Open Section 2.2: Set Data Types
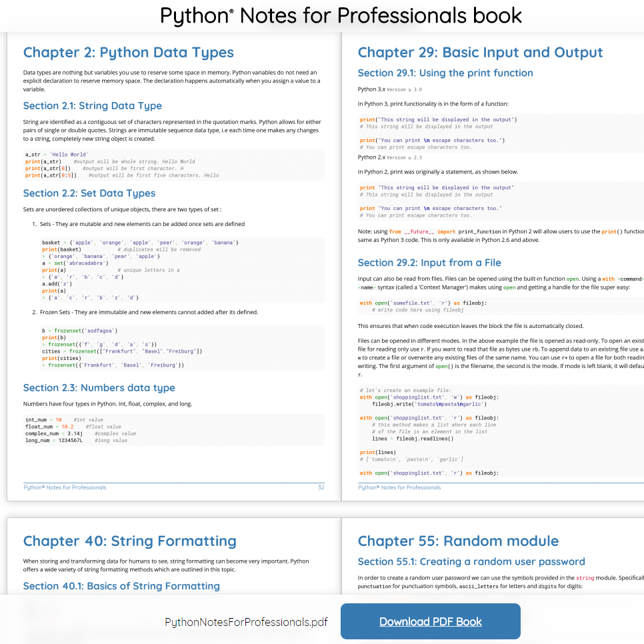The width and height of the screenshot is (644, 644). [x=88, y=193]
